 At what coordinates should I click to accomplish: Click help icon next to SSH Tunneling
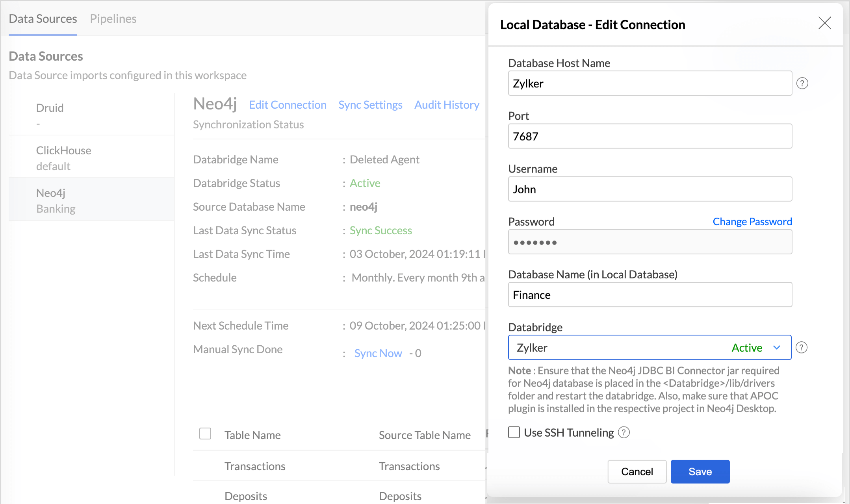[624, 432]
